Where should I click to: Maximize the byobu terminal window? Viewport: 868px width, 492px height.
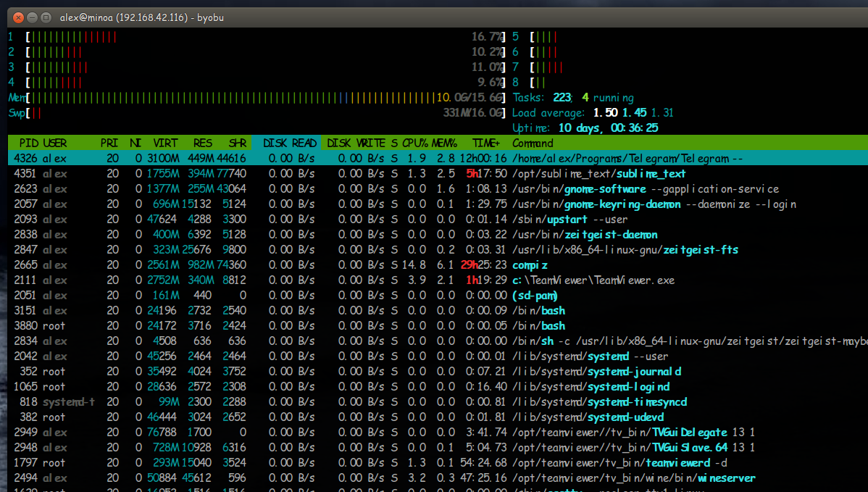tap(46, 17)
